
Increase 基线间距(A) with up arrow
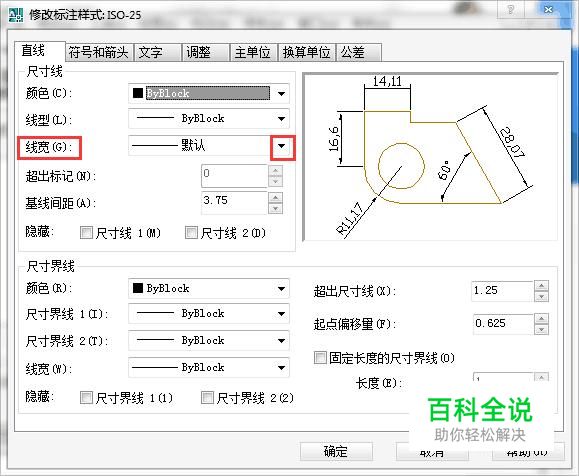pyautogui.click(x=275, y=198)
